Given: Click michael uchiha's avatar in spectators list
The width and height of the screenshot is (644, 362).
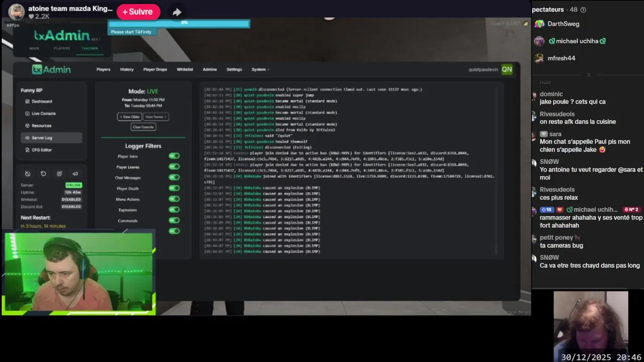Looking at the screenshot, I should click(x=539, y=41).
